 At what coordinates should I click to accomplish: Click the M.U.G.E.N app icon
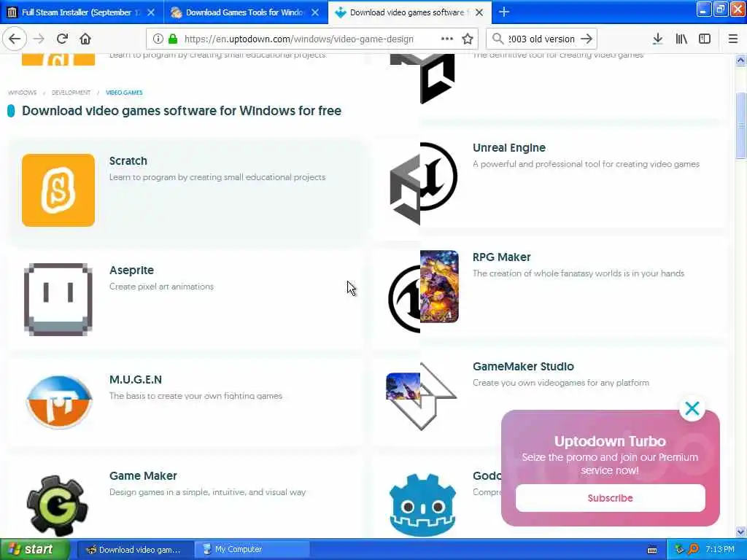click(58, 402)
